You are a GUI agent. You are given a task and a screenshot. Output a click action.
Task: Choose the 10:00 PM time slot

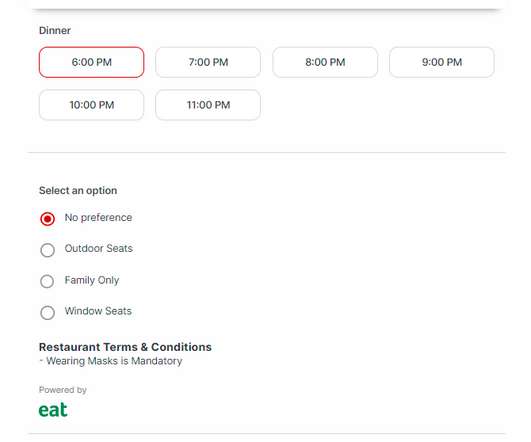(91, 105)
